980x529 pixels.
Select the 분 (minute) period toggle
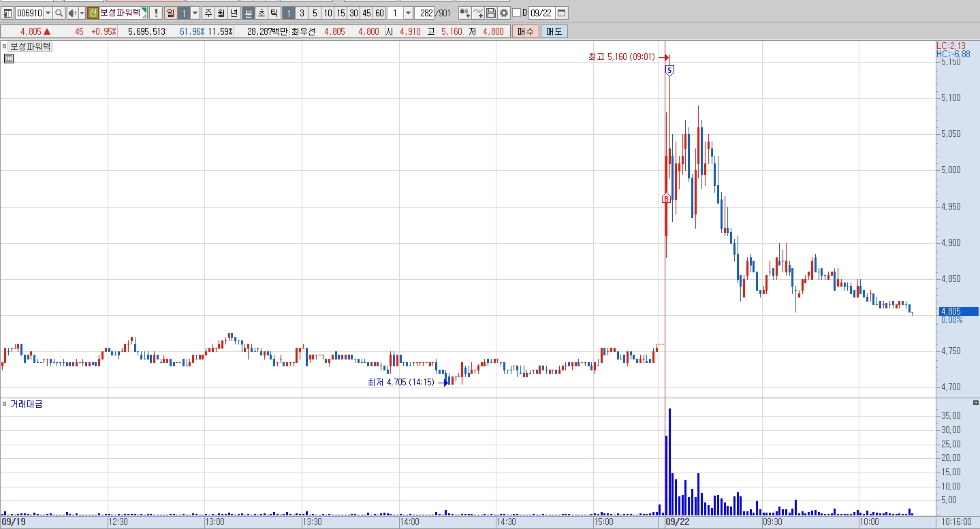click(249, 13)
